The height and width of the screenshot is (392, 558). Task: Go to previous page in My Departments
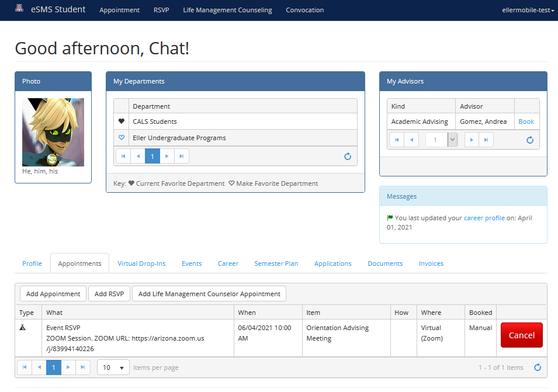coord(138,157)
